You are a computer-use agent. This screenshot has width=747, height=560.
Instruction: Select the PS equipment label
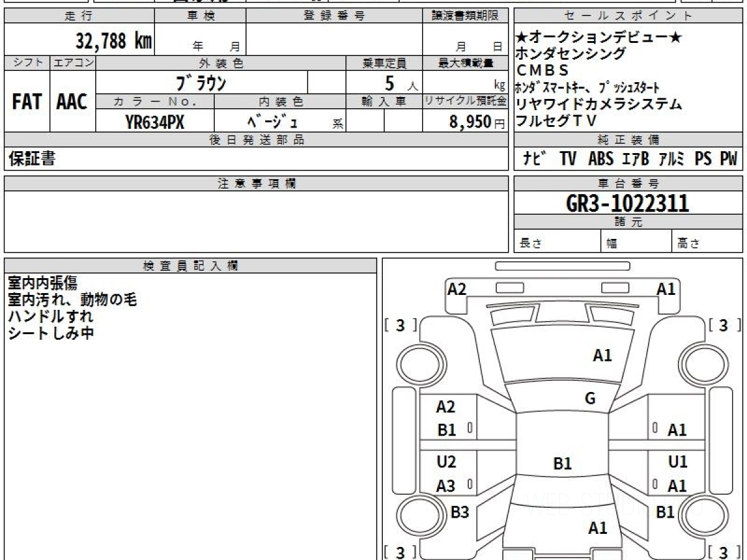point(703,159)
